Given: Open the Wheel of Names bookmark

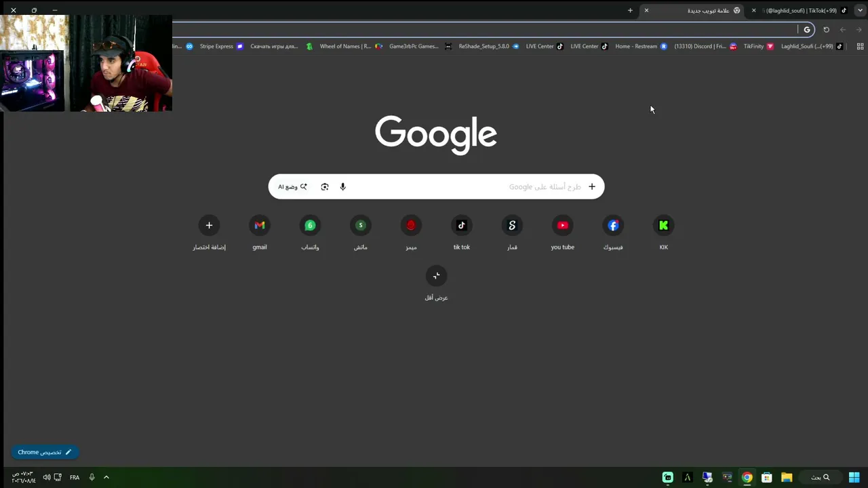Looking at the screenshot, I should pyautogui.click(x=351, y=47).
